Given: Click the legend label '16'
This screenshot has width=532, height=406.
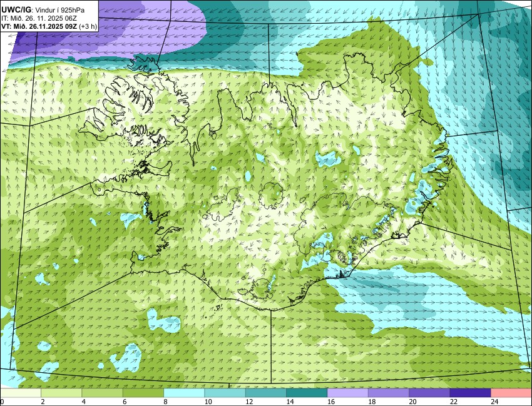Looking at the screenshot, I should pyautogui.click(x=331, y=402).
